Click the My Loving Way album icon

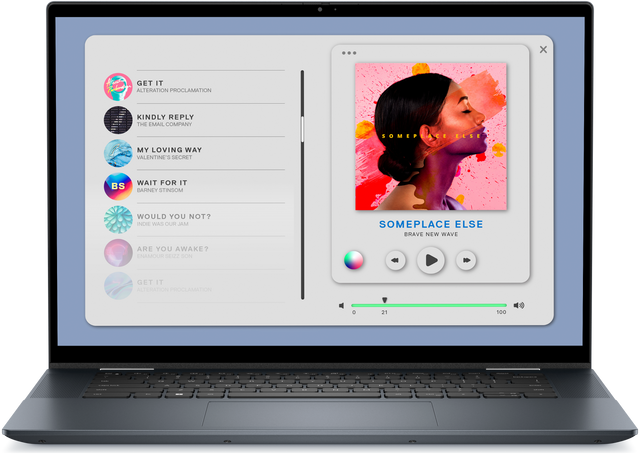click(x=118, y=153)
